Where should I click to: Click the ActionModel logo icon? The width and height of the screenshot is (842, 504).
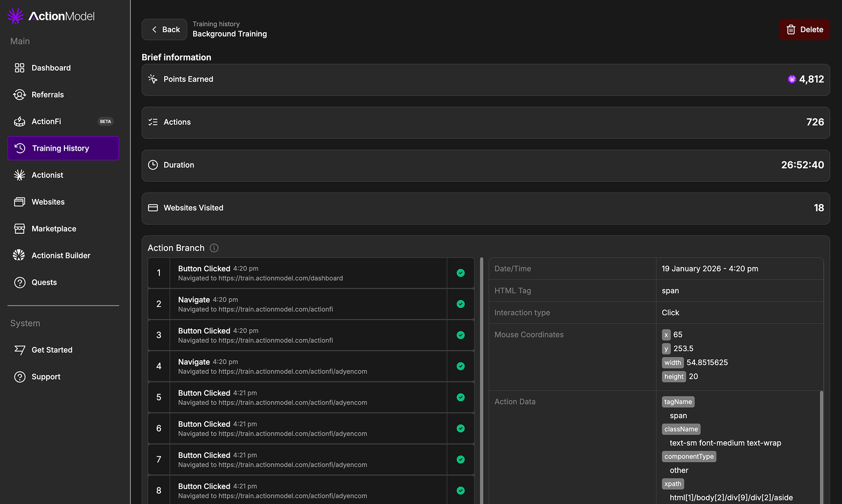click(x=16, y=16)
